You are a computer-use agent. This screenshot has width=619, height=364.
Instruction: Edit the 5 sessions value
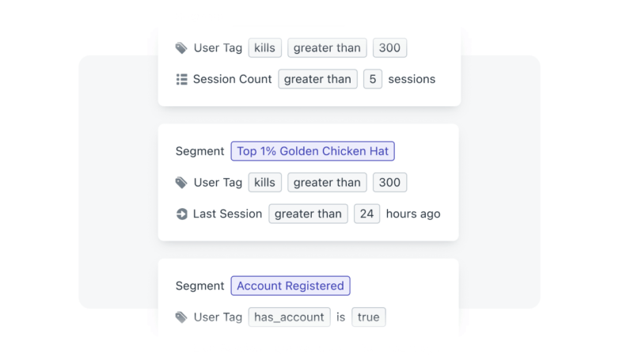point(373,79)
